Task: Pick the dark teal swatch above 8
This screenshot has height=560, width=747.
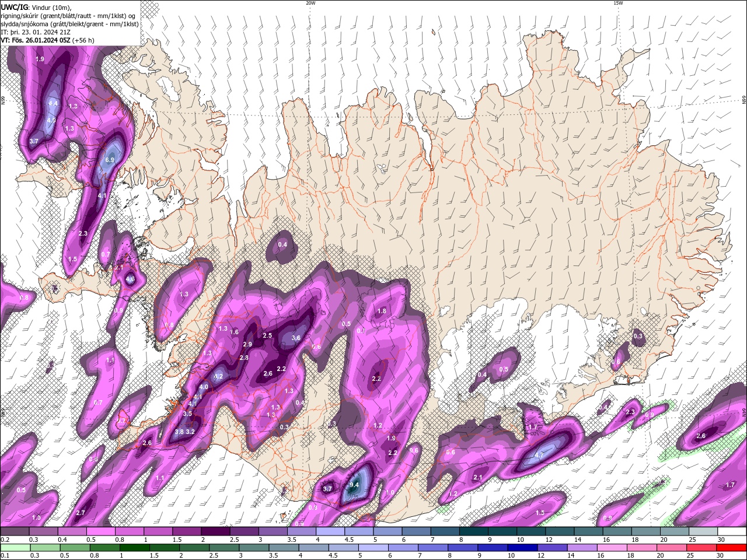Action: (x=474, y=531)
